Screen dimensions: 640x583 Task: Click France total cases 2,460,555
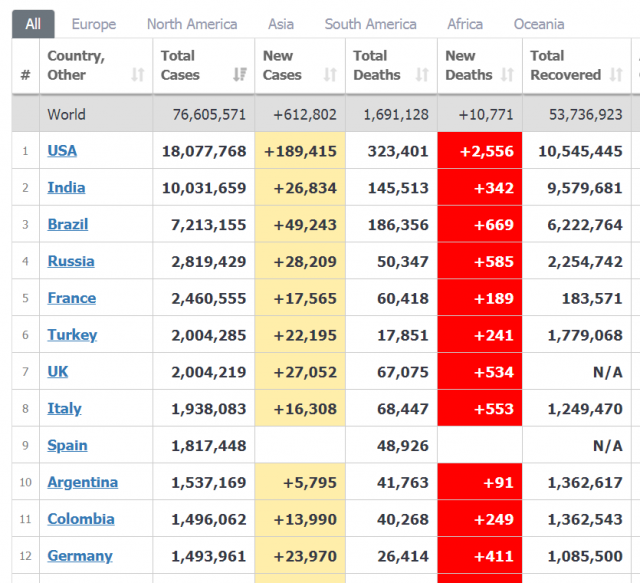click(x=209, y=298)
